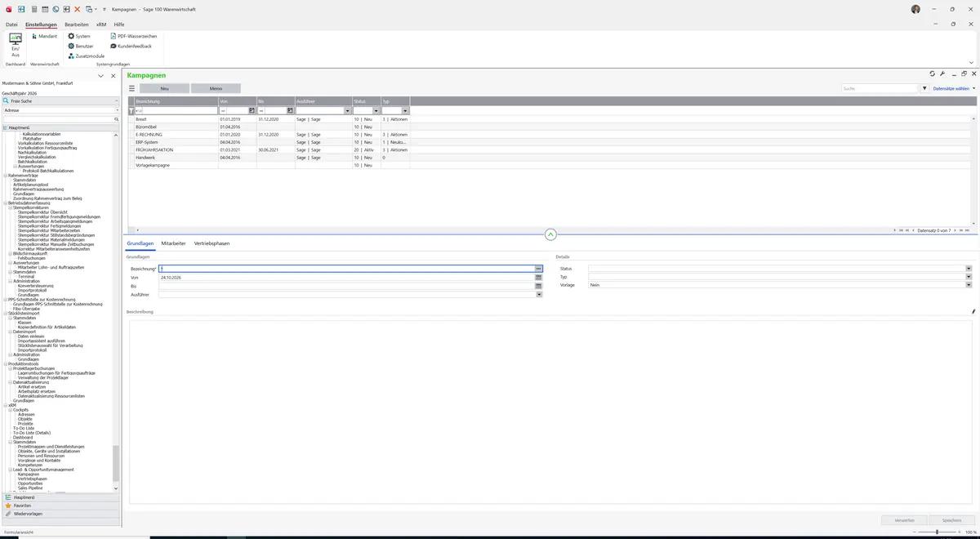Open the Adresse search type dropdown
Screen dimensions: 980x539
pos(117,110)
